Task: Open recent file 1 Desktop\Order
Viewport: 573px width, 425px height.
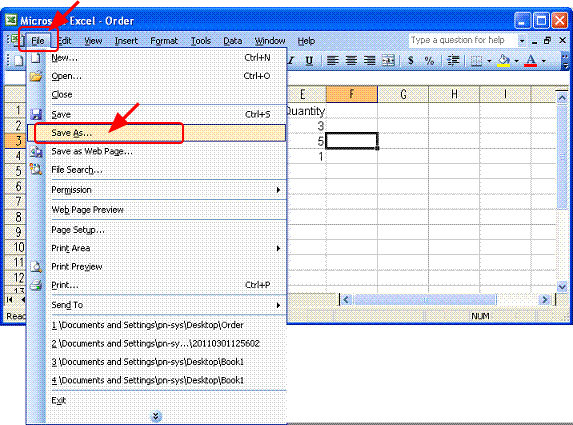Action: (156, 325)
